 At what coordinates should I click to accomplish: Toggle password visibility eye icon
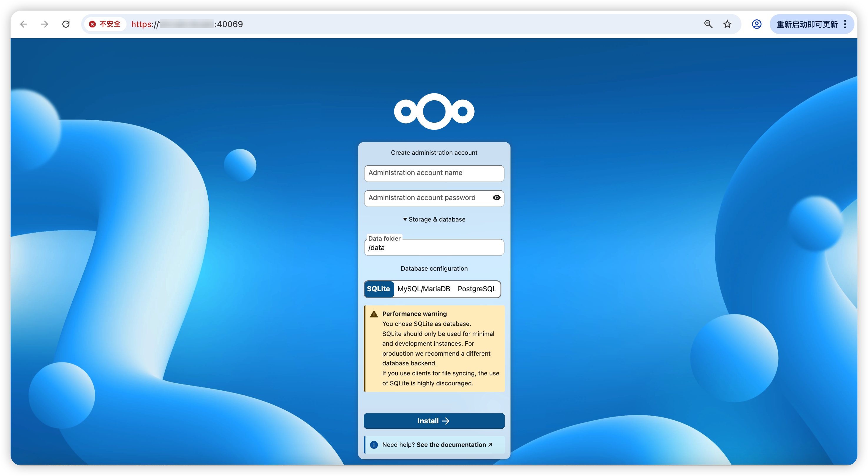point(496,198)
